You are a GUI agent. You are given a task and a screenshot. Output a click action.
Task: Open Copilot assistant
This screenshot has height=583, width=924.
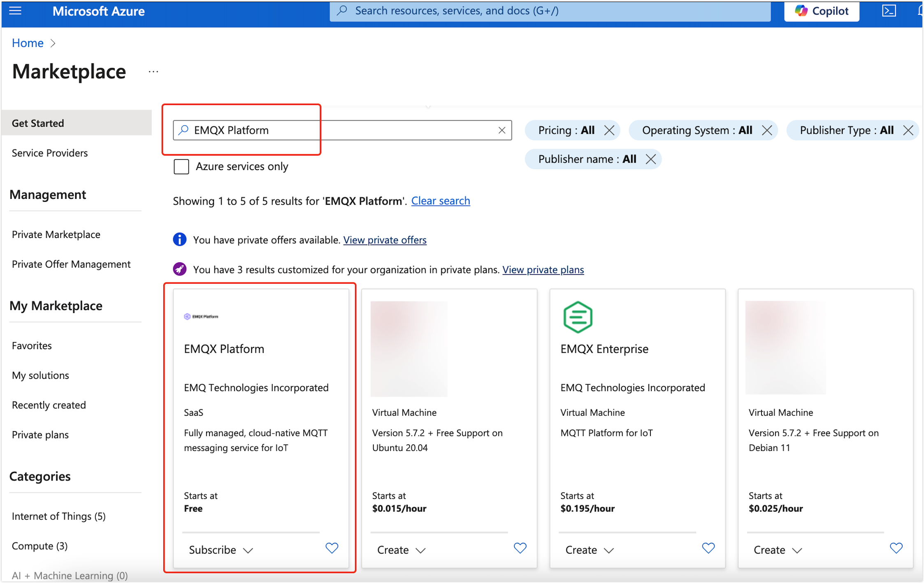click(822, 11)
